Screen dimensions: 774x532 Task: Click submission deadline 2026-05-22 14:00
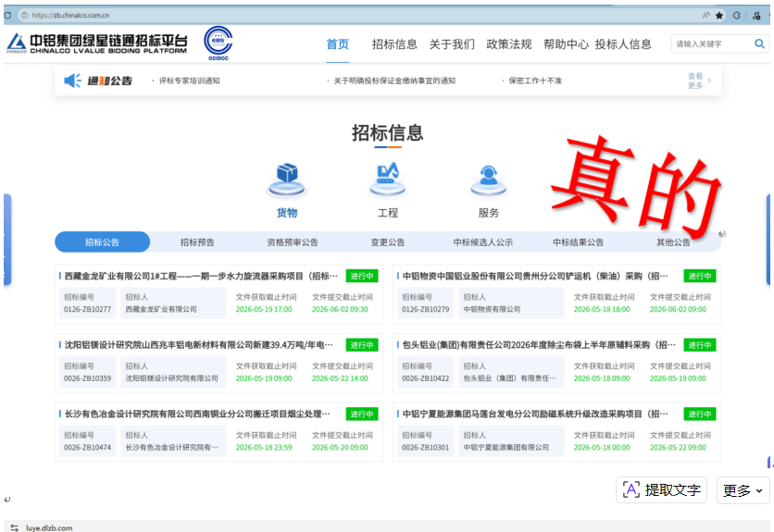[x=340, y=378]
